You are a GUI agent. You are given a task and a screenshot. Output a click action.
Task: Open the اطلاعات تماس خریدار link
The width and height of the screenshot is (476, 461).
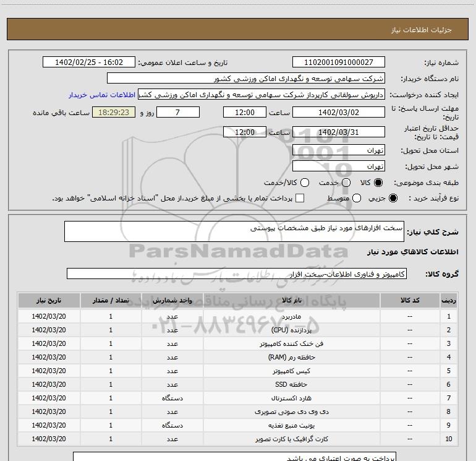click(102, 95)
